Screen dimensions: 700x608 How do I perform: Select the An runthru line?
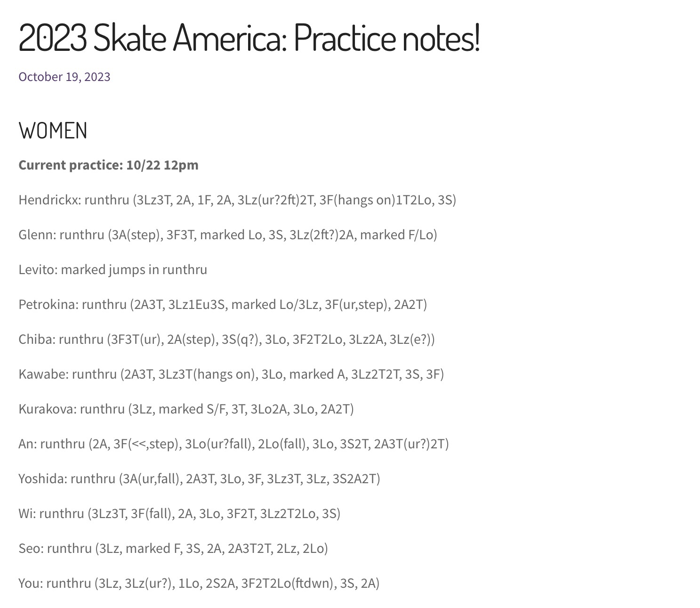(x=234, y=444)
